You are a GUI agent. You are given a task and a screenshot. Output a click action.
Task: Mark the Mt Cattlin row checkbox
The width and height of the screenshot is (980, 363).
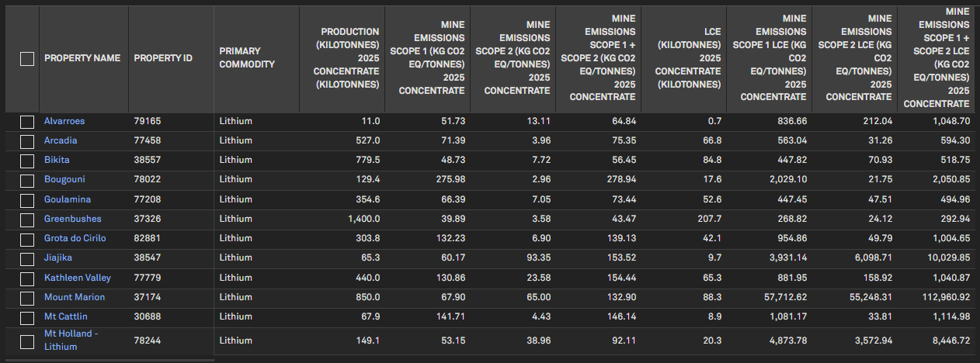27,317
